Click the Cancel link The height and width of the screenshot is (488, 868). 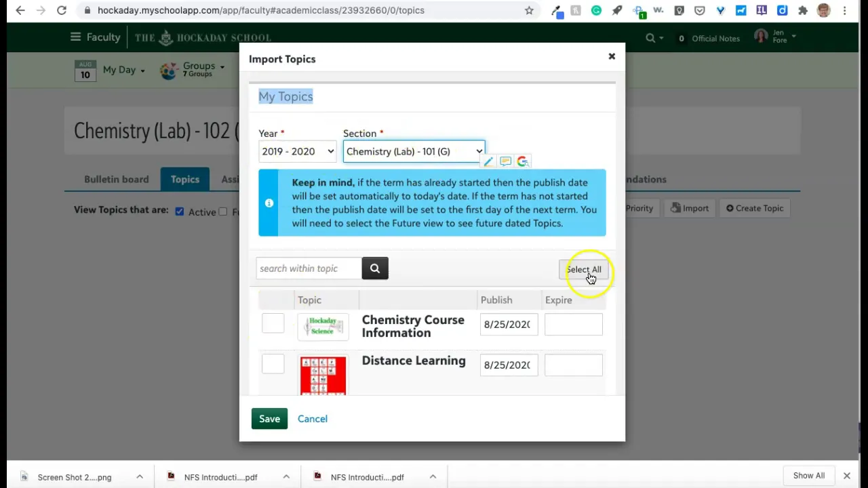[x=313, y=419]
